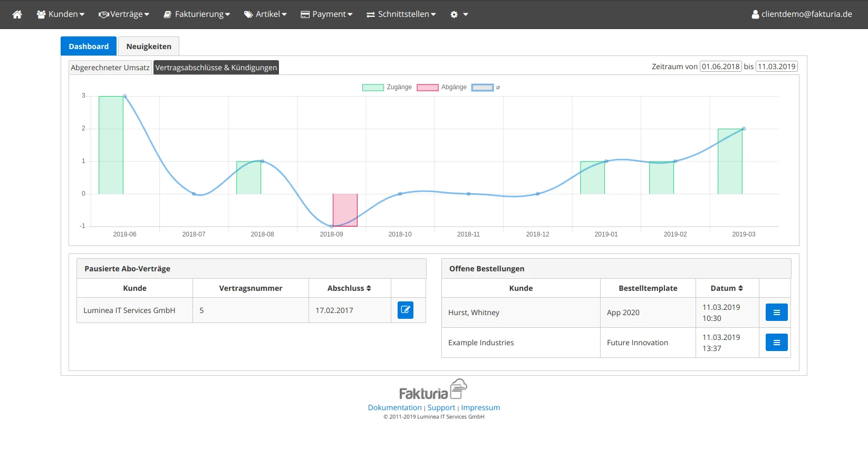Open menu for Hurst, Whitney order

[x=777, y=312]
